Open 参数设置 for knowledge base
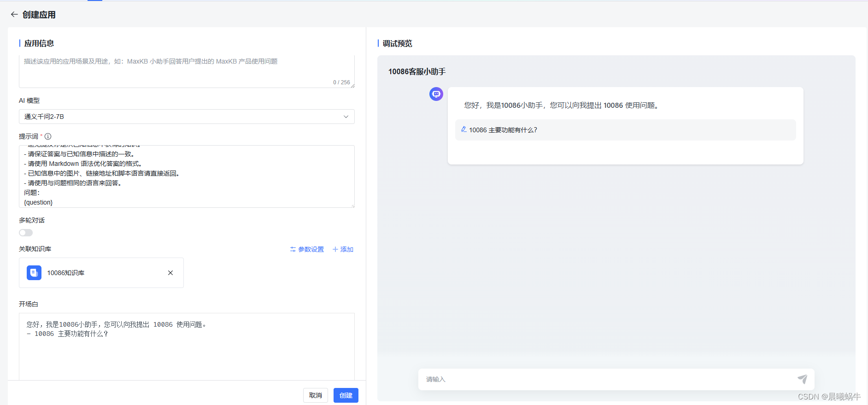This screenshot has width=868, height=405. (307, 249)
